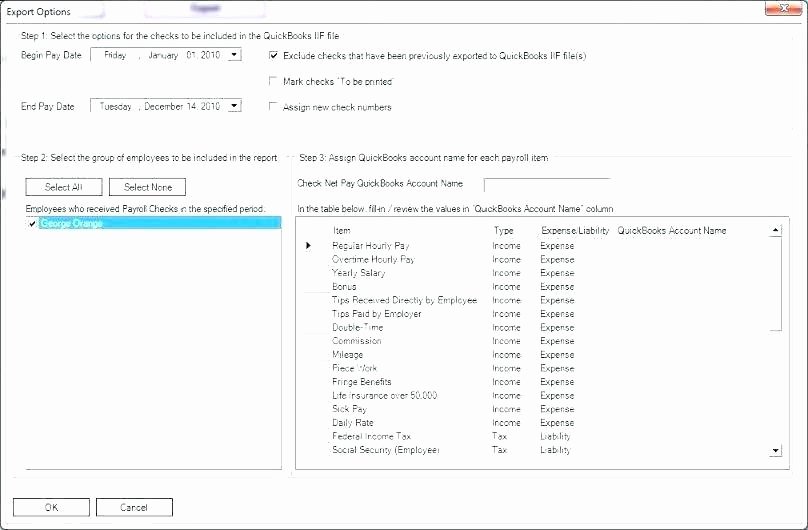The image size is (808, 530).
Task: Enable Assign new check numbers
Action: (x=274, y=107)
